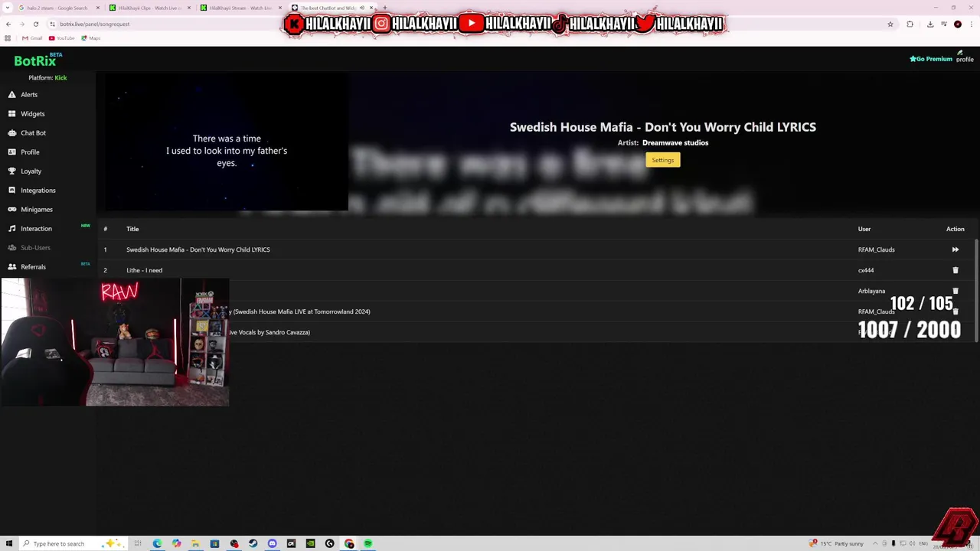This screenshot has height=551, width=980.
Task: Open the Alerts section in sidebar
Action: click(x=28, y=95)
